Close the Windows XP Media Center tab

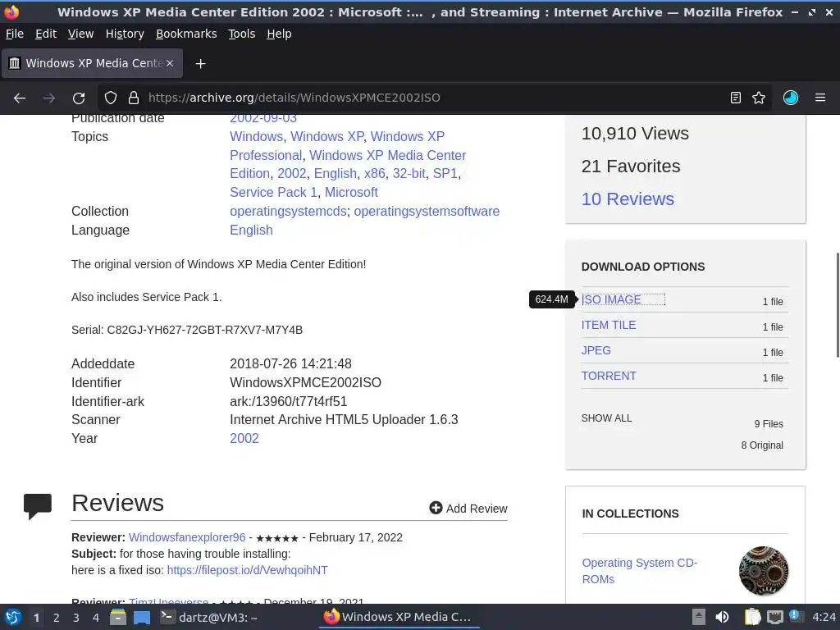pyautogui.click(x=170, y=63)
